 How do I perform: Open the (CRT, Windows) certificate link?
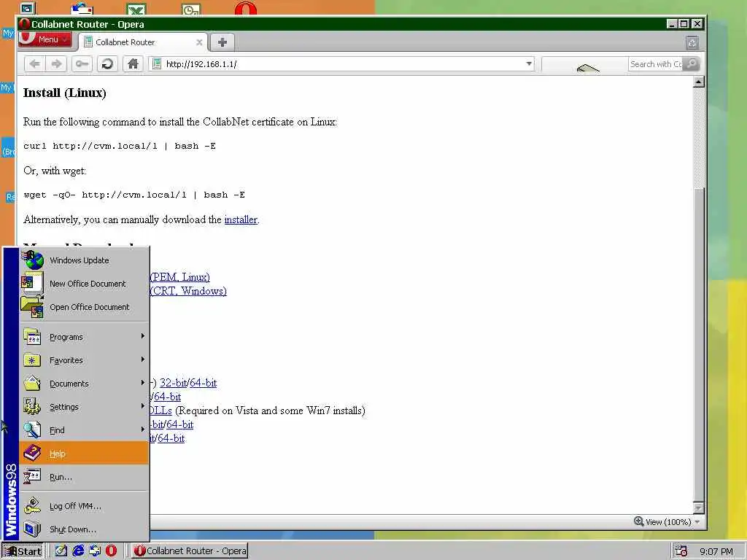pos(189,291)
